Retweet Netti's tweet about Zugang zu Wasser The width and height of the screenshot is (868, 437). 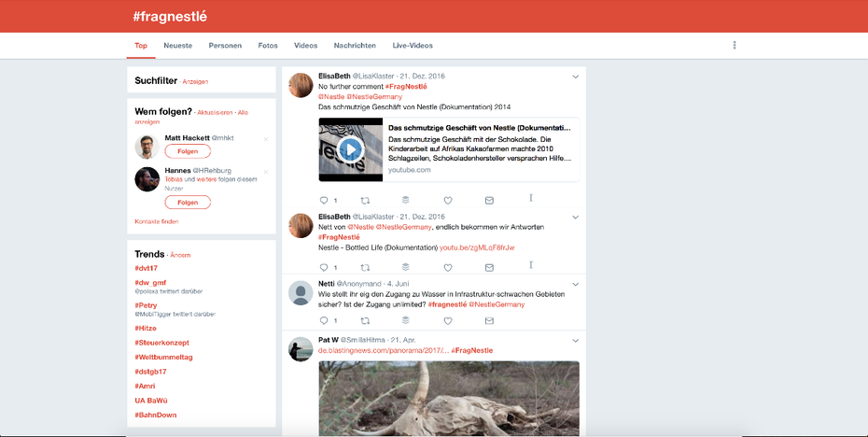[x=365, y=320]
